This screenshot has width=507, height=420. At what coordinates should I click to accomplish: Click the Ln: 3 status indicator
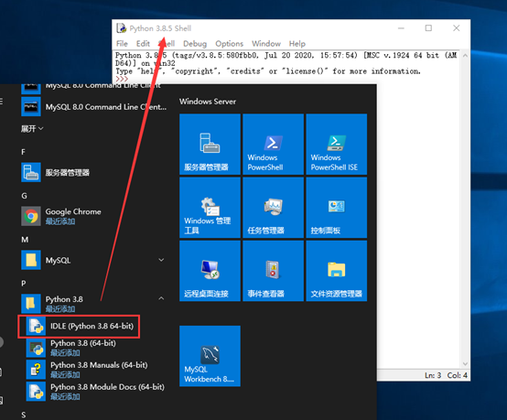(433, 375)
